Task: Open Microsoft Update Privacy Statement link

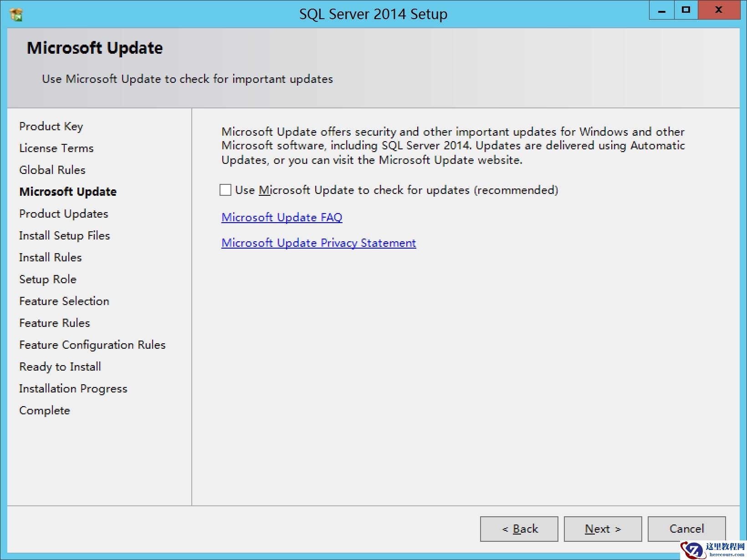Action: [319, 243]
